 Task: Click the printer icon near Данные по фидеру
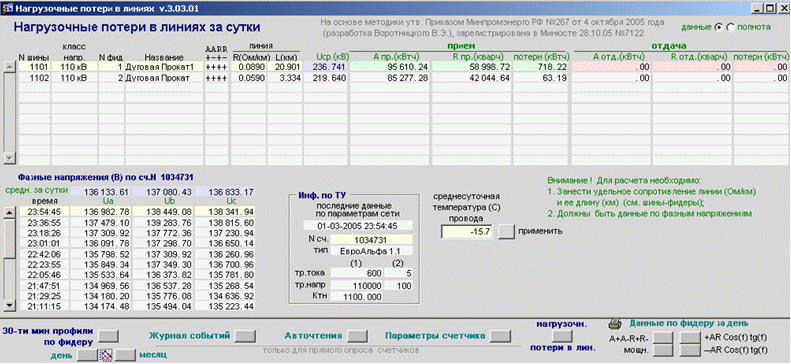pos(616,323)
